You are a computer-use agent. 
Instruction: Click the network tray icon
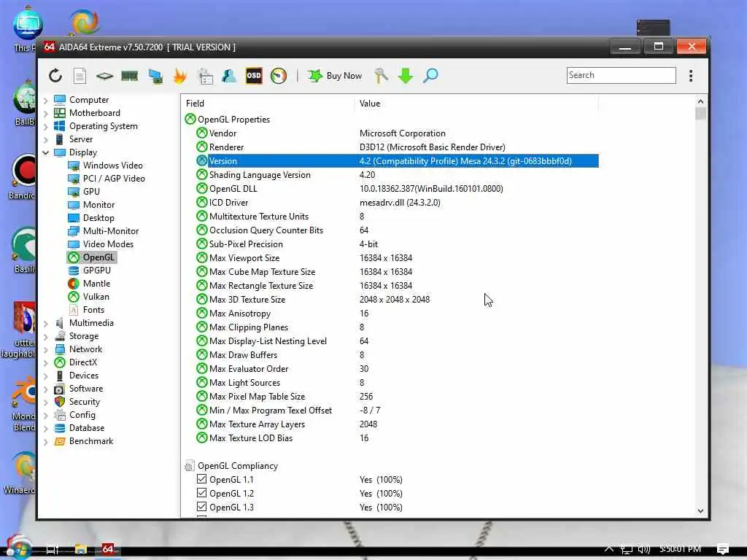(x=627, y=549)
